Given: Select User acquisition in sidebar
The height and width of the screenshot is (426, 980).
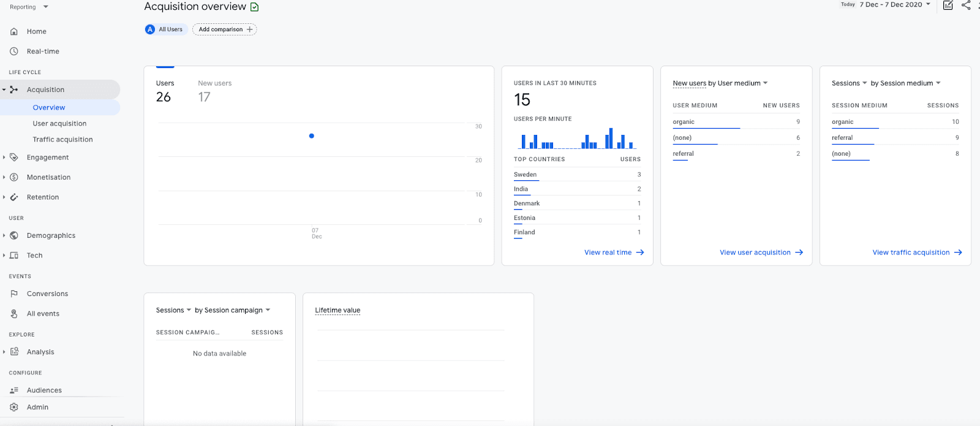Looking at the screenshot, I should (x=59, y=124).
